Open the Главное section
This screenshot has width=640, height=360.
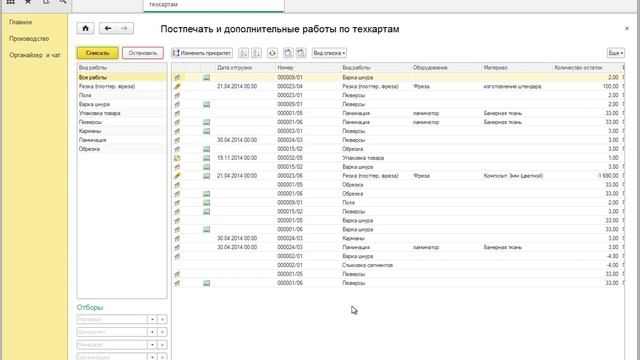(x=20, y=22)
